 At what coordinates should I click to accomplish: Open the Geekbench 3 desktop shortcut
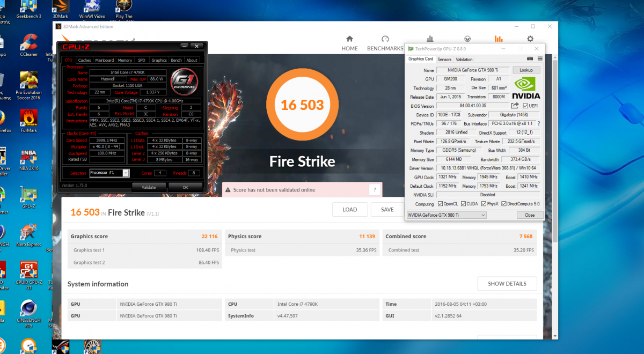point(28,10)
